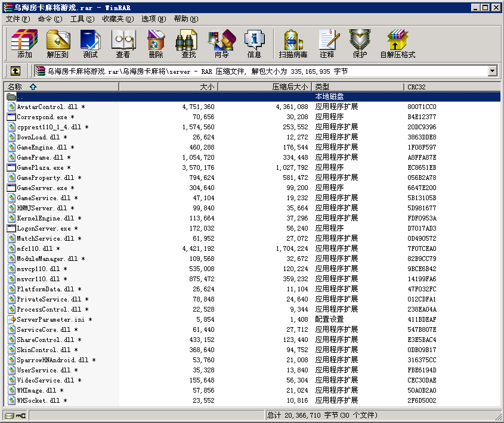
Task: Open the 工具(S) menu
Action: [82, 19]
